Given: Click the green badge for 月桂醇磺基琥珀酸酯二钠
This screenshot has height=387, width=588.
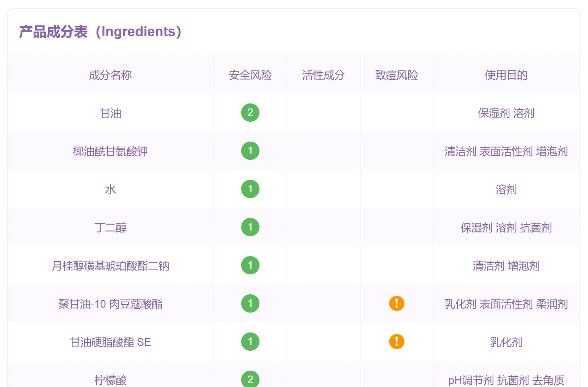Looking at the screenshot, I should pyautogui.click(x=250, y=265).
